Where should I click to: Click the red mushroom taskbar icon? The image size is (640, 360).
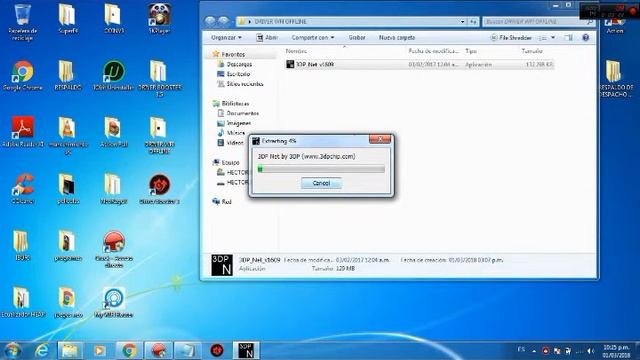158,351
